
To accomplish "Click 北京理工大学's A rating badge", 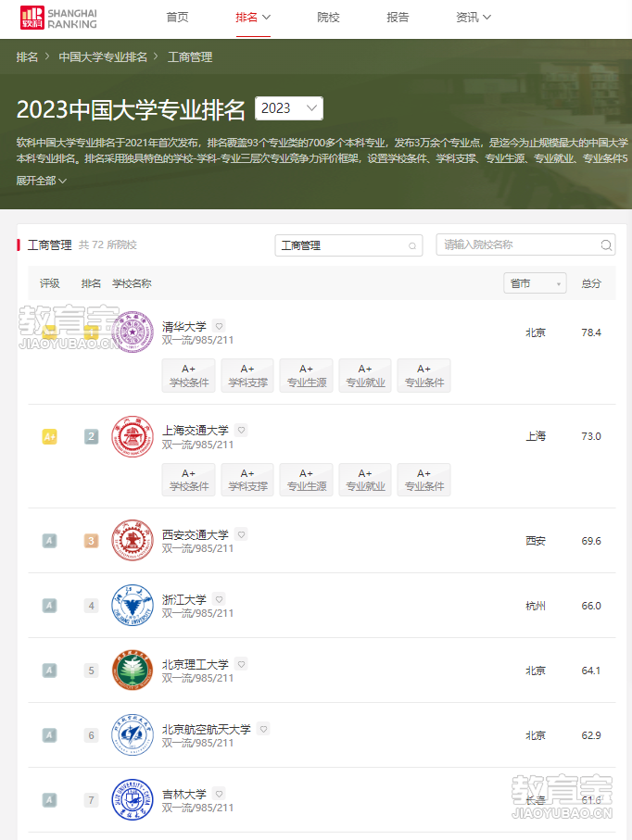I will (49, 671).
